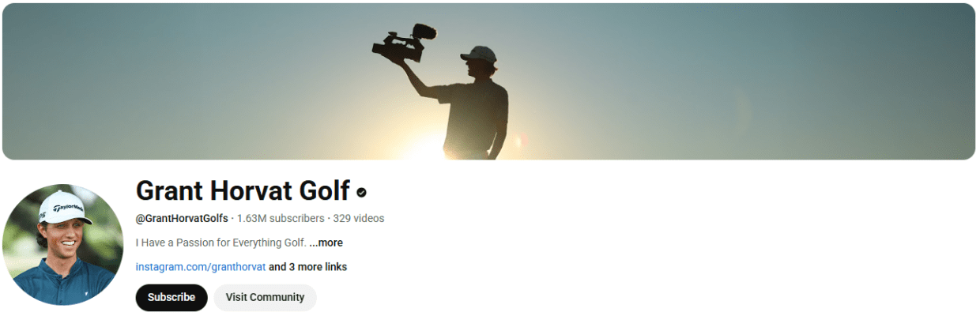Click the verified checkmark badge
The image size is (980, 316).
tap(361, 192)
